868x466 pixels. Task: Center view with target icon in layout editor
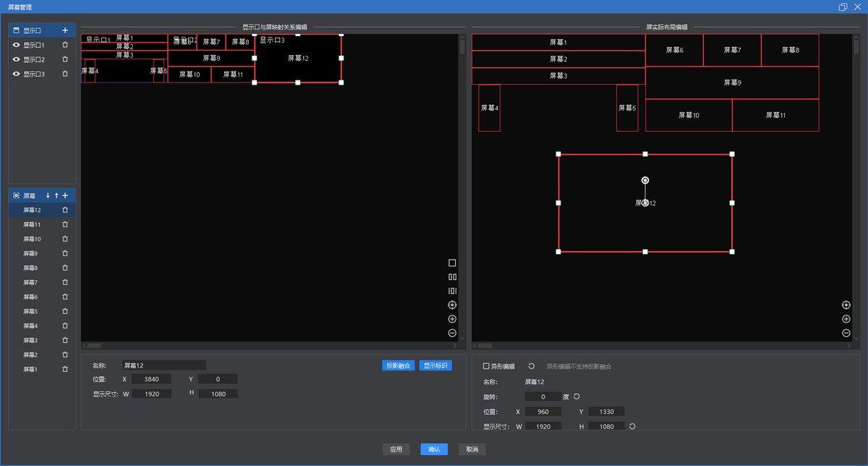[846, 305]
